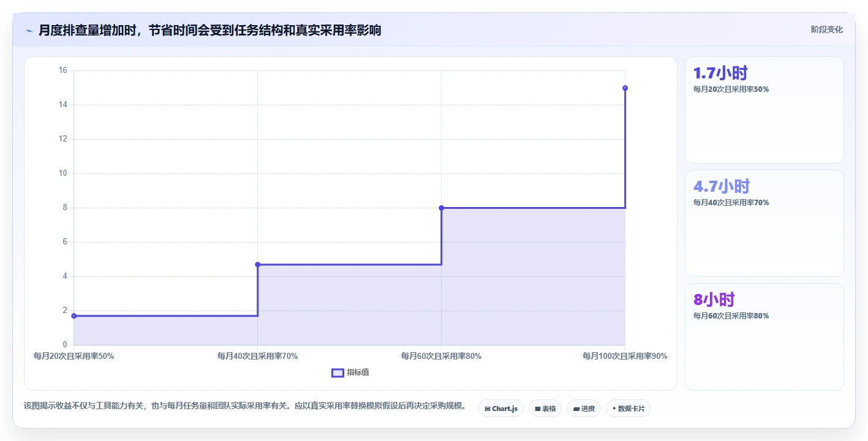Select the 数据卡片 tag
This screenshot has width=868, height=441.
pyautogui.click(x=628, y=409)
